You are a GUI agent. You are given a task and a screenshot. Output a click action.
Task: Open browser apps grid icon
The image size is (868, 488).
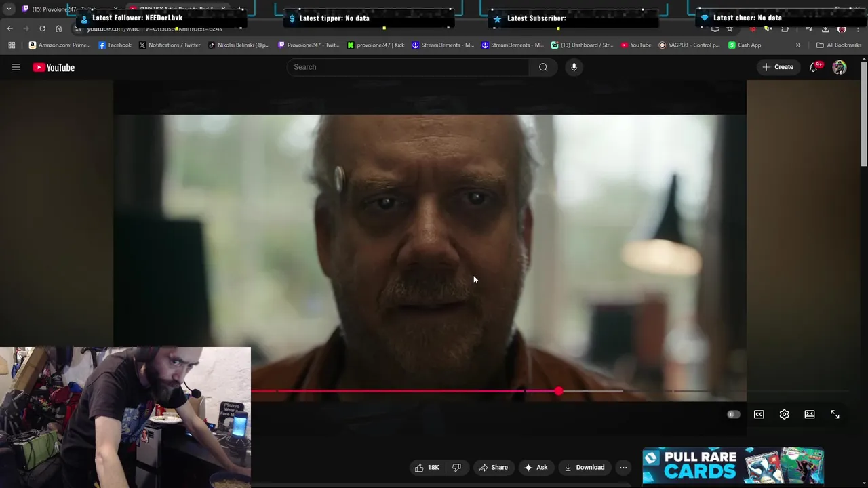point(12,45)
